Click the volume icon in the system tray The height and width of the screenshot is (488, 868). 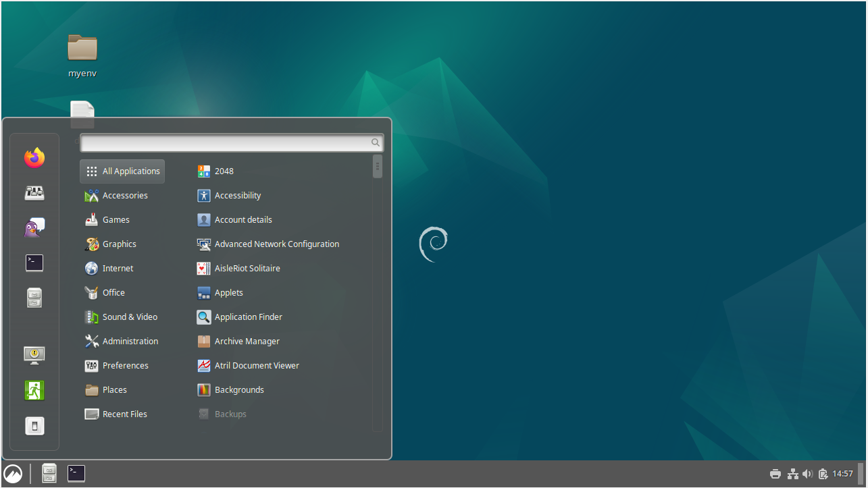tap(808, 473)
